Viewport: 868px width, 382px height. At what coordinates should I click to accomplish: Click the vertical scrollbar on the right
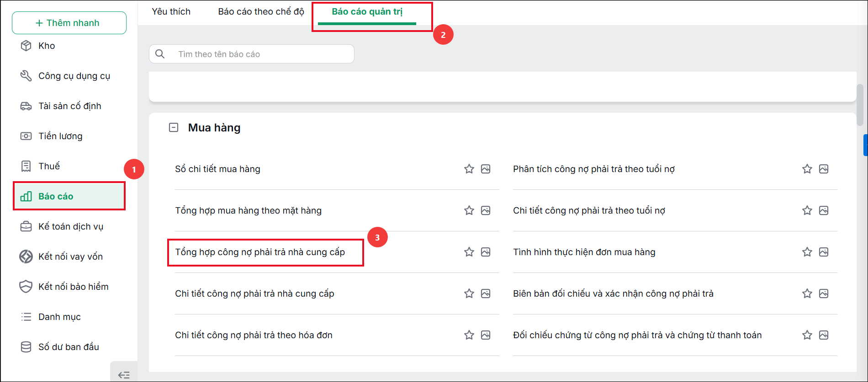click(x=860, y=105)
